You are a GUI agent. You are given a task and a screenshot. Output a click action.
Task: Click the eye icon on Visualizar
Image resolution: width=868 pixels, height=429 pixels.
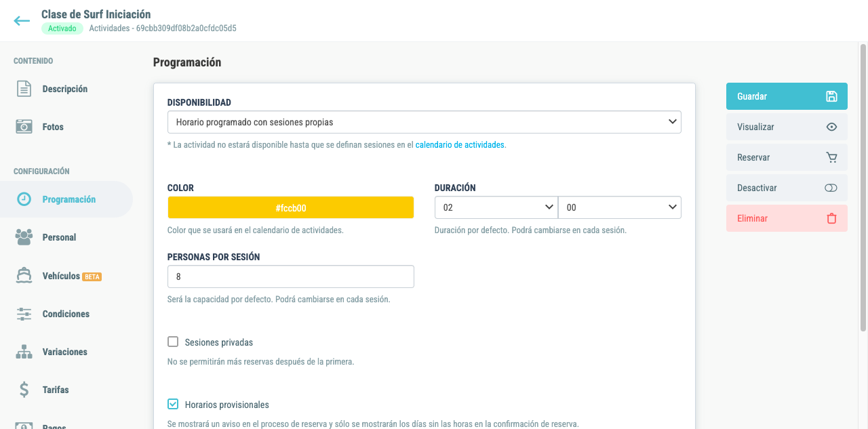tap(831, 127)
